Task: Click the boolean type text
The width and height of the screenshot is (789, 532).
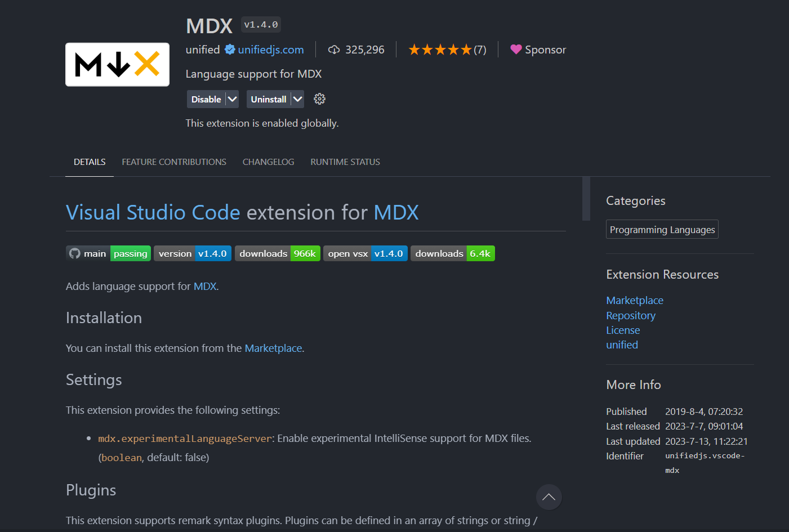Action: click(x=122, y=458)
